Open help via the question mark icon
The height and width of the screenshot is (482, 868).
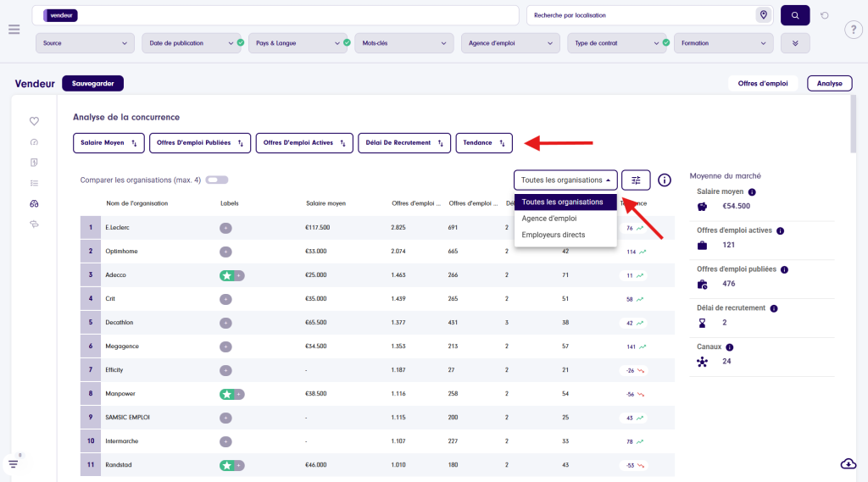(x=854, y=30)
